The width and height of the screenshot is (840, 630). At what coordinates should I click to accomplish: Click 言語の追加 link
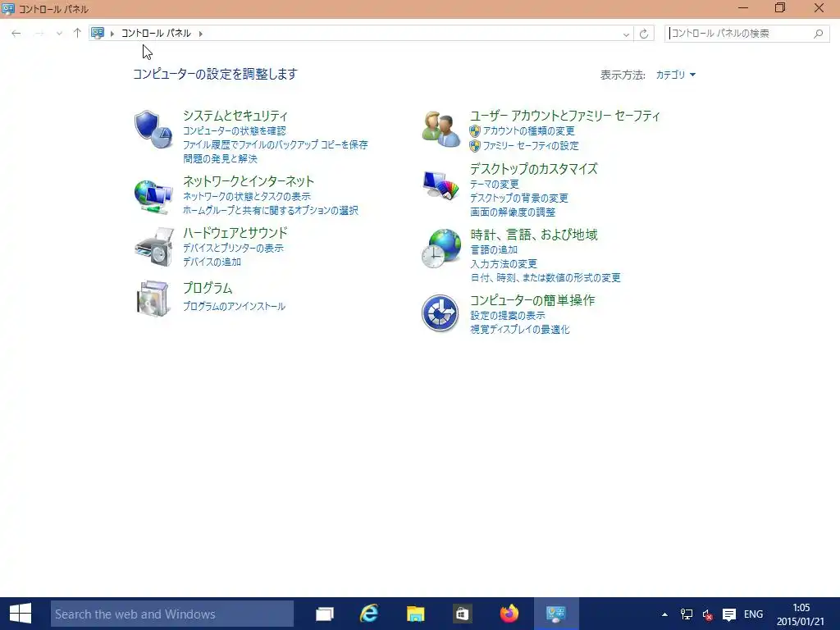494,249
